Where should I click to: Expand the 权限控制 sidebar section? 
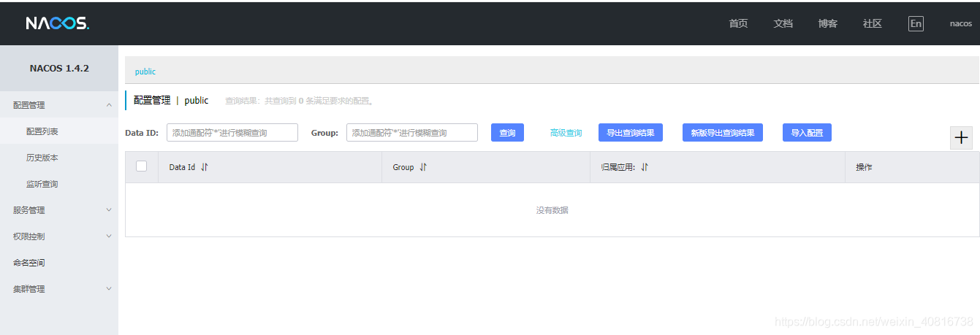[x=59, y=236]
